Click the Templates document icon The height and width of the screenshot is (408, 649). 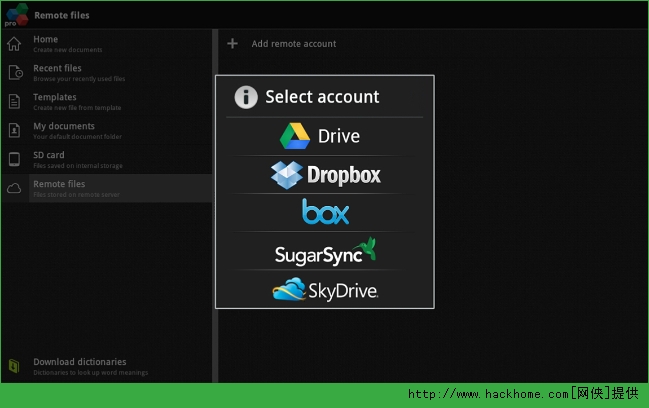pos(15,101)
